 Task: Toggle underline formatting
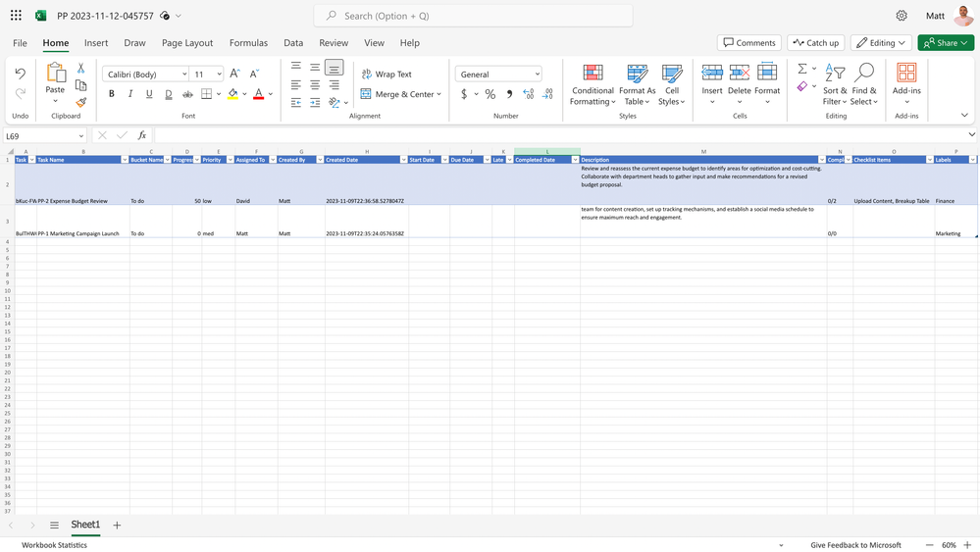(149, 94)
